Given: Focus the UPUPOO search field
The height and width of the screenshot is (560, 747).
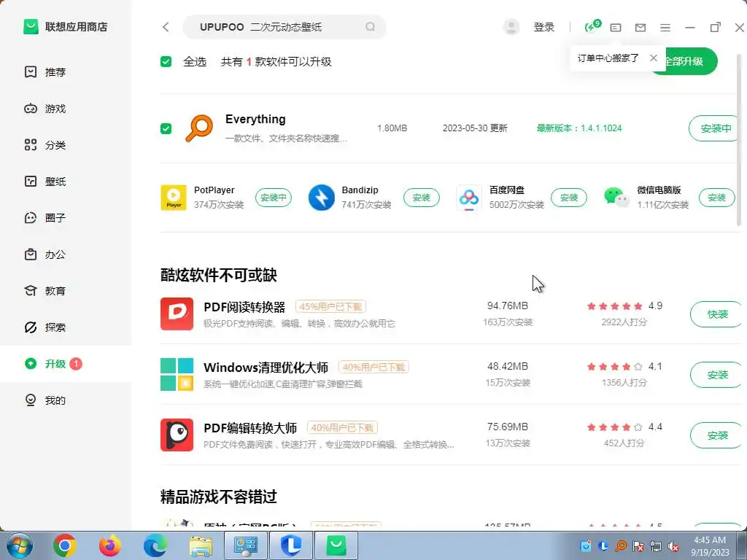Looking at the screenshot, I should pyautogui.click(x=284, y=27).
